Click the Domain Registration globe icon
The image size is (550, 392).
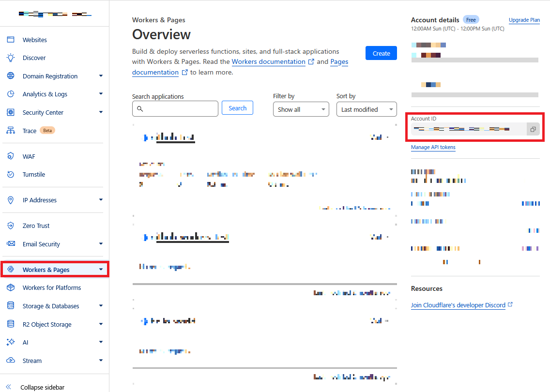coord(11,75)
